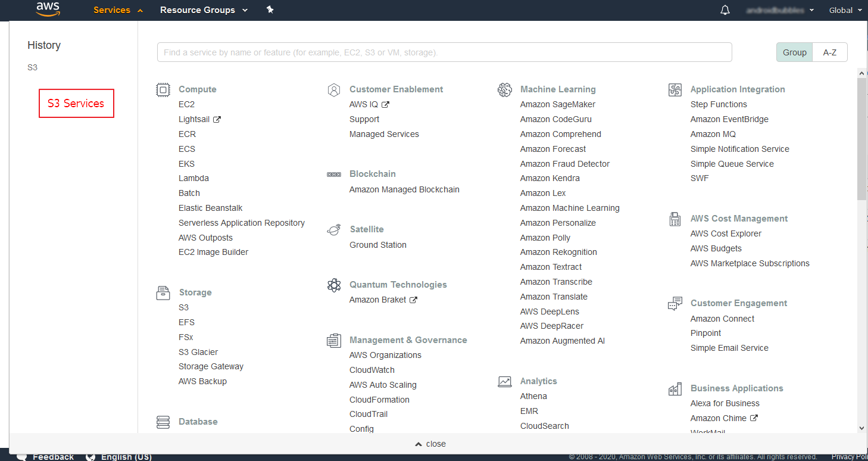Open the account name dropdown
Image resolution: width=868 pixels, height=461 pixels.
tap(780, 10)
